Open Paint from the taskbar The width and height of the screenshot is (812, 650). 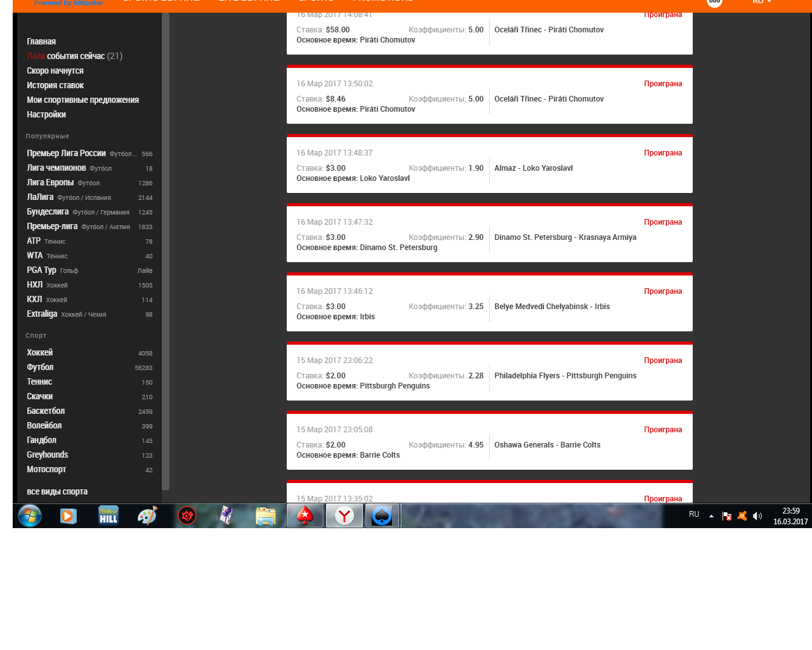[x=147, y=516]
